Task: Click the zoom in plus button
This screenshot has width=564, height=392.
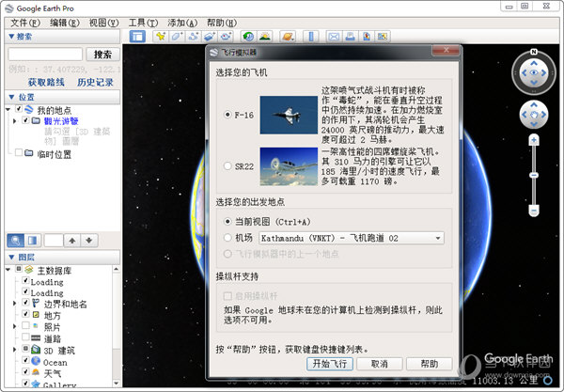Action: tap(534, 140)
